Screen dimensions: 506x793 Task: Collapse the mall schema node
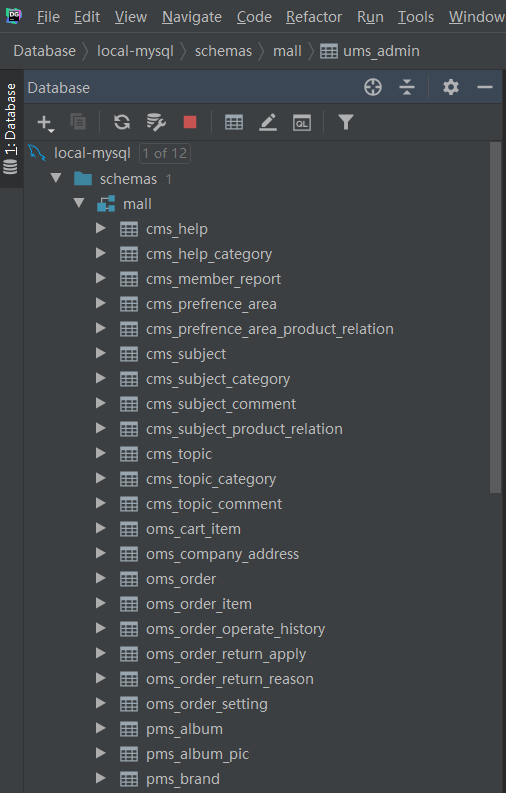point(79,203)
